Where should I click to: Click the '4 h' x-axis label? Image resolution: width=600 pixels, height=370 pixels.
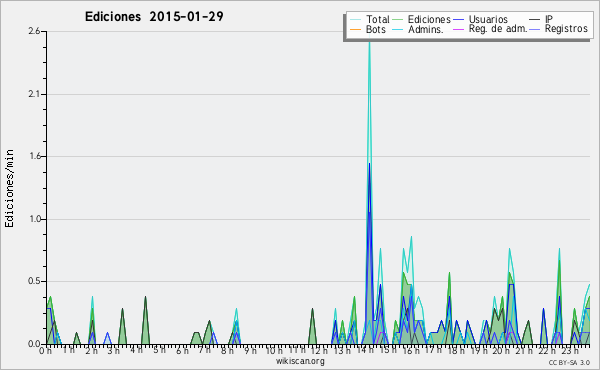coord(136,350)
